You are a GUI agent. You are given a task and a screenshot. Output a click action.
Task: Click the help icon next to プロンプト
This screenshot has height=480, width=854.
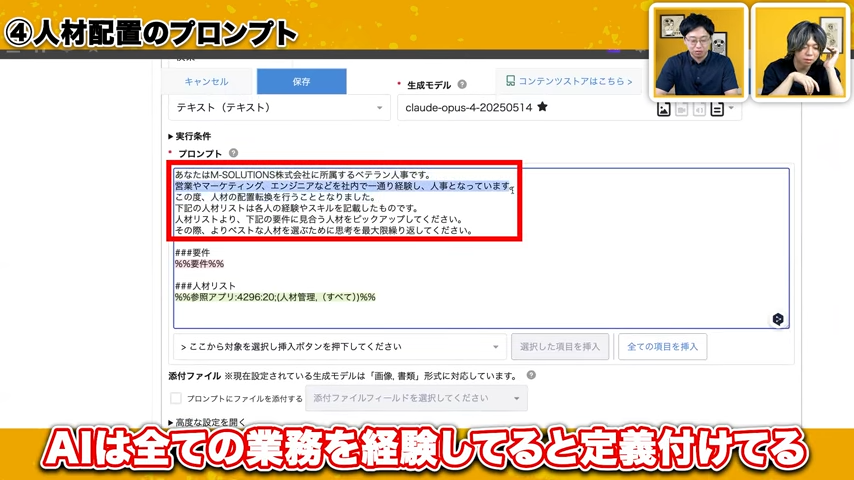pos(233,153)
